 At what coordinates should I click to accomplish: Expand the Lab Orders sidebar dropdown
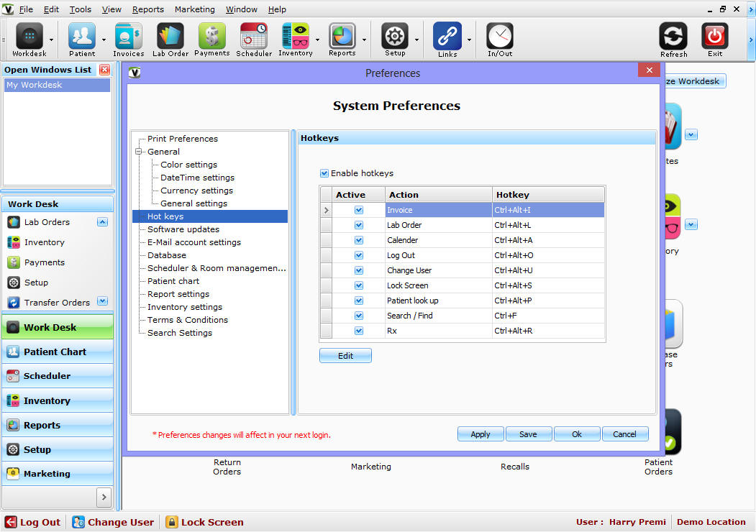click(x=102, y=222)
